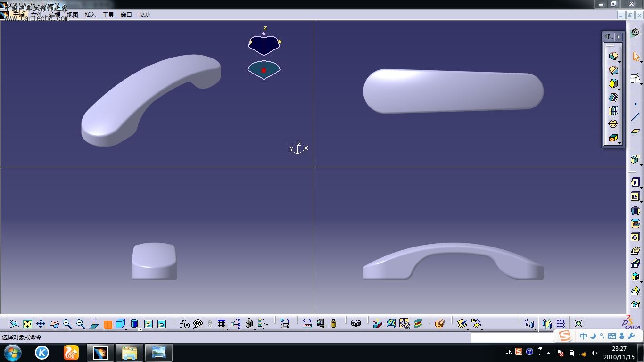Toggle the Hide/Show icon
The image size is (644, 362).
(149, 324)
